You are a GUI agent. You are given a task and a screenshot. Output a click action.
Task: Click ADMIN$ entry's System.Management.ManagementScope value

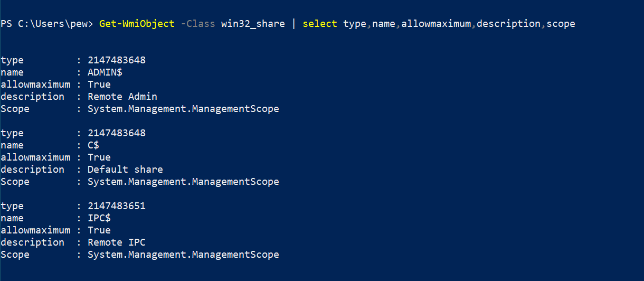(183, 109)
